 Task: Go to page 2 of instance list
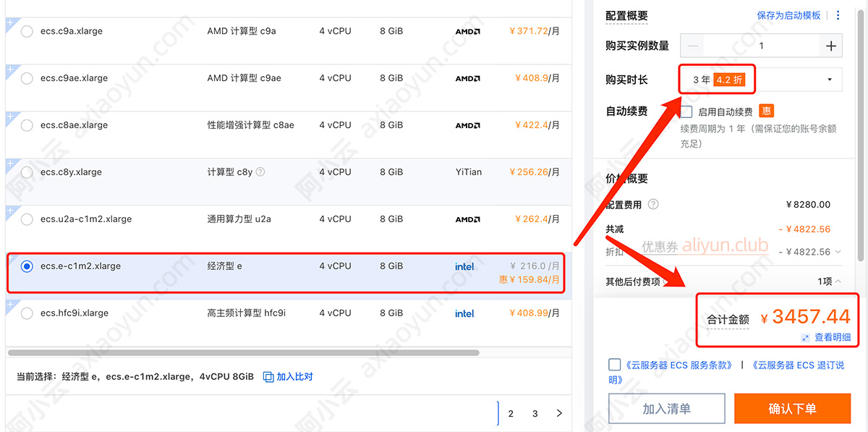click(511, 413)
